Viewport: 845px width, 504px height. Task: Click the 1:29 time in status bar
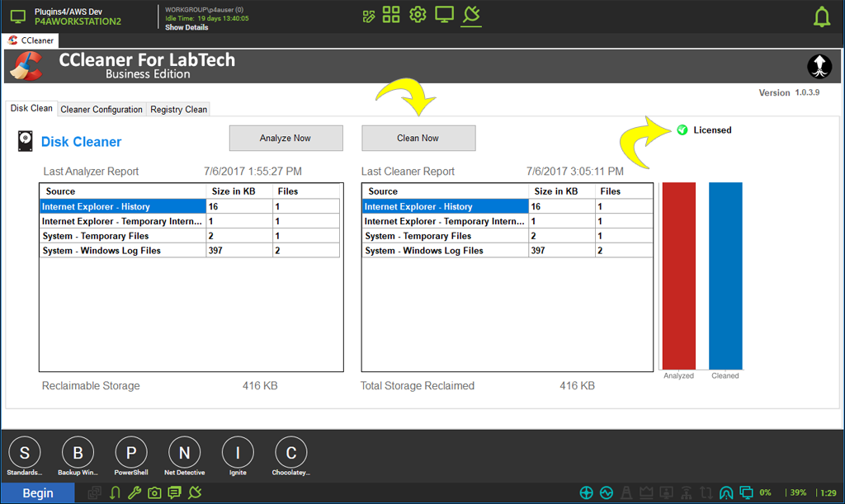click(828, 492)
